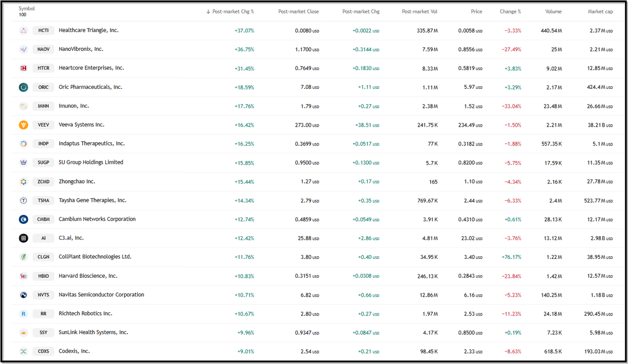This screenshot has width=628, height=364.
Task: Open the Healthcare Triangle, Inc. name link
Action: (88, 30)
